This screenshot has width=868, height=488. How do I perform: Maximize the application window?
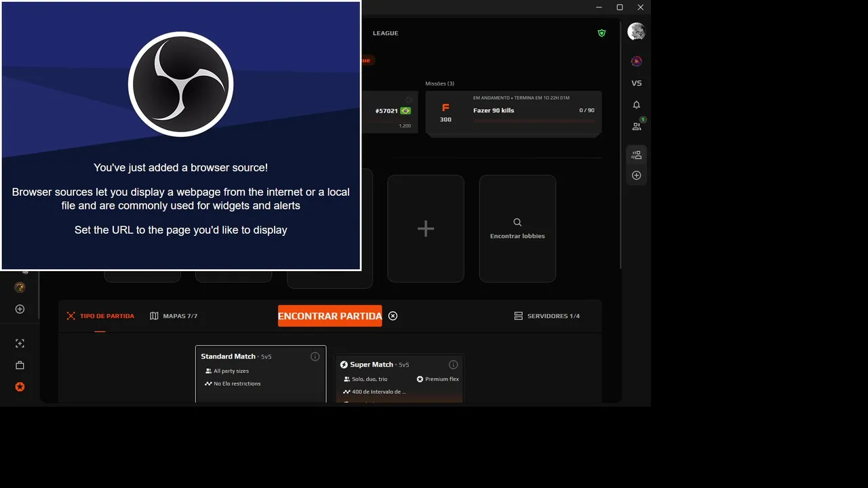(x=619, y=7)
